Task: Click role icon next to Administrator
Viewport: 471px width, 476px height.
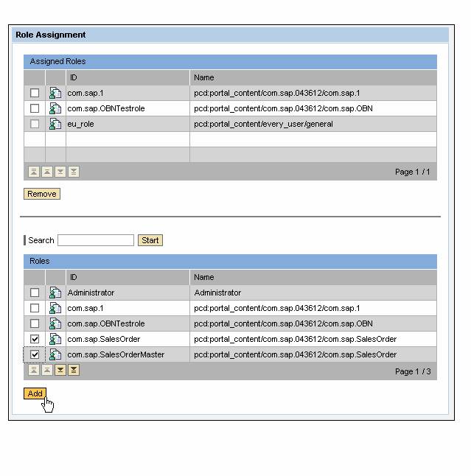Action: pyautogui.click(x=55, y=293)
